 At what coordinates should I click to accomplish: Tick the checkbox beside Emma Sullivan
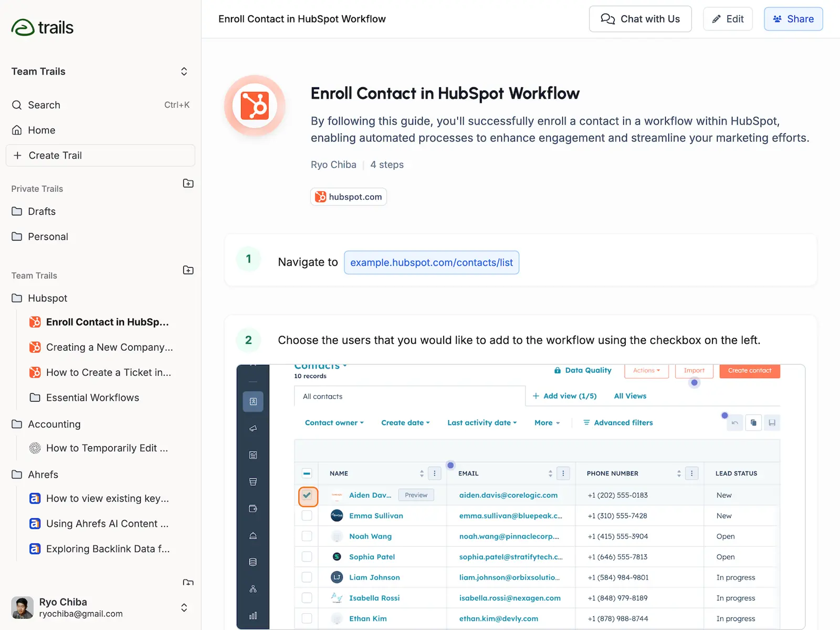click(307, 516)
